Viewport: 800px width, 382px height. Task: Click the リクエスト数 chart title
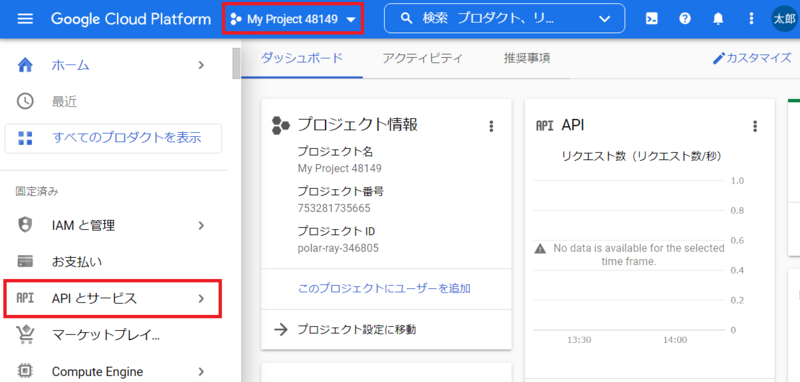click(x=641, y=156)
